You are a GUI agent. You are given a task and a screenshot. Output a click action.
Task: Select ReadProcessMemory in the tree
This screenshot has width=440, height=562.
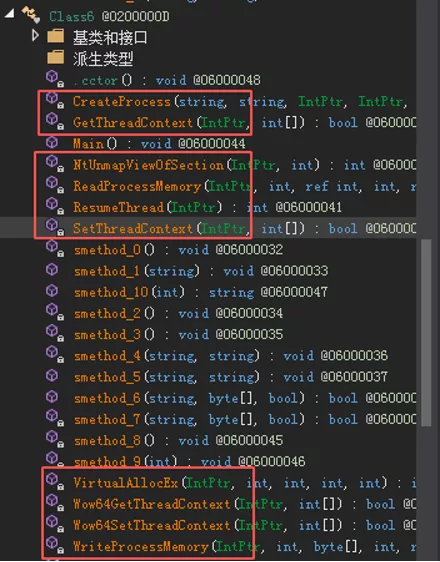click(137, 186)
